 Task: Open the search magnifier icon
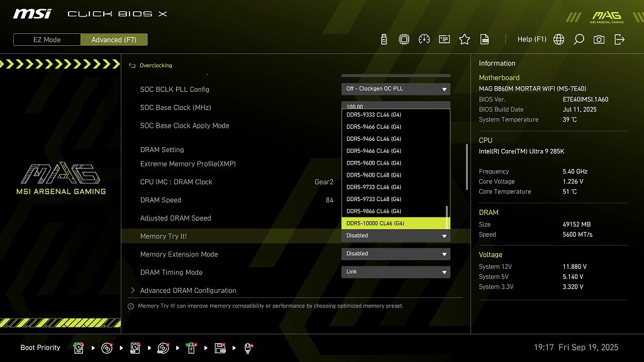click(579, 40)
